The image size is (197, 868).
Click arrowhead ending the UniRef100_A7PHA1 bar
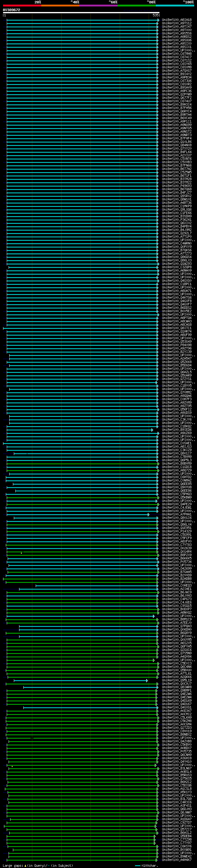(148, 515)
